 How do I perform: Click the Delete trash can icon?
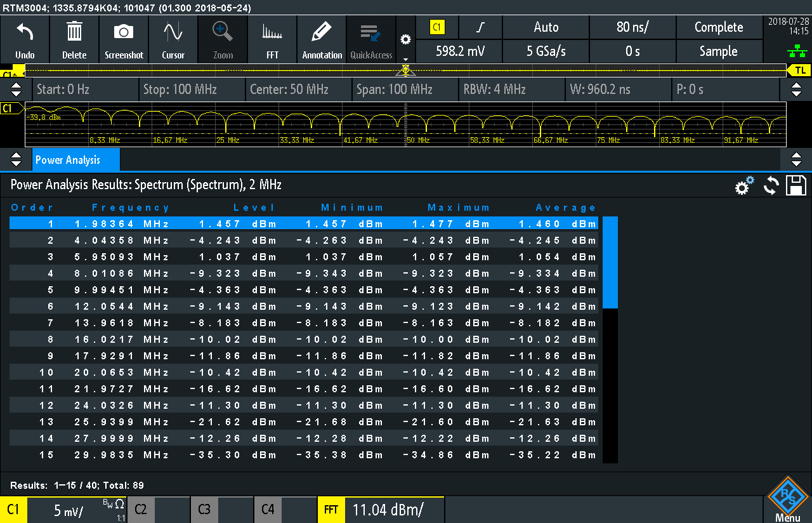click(74, 38)
